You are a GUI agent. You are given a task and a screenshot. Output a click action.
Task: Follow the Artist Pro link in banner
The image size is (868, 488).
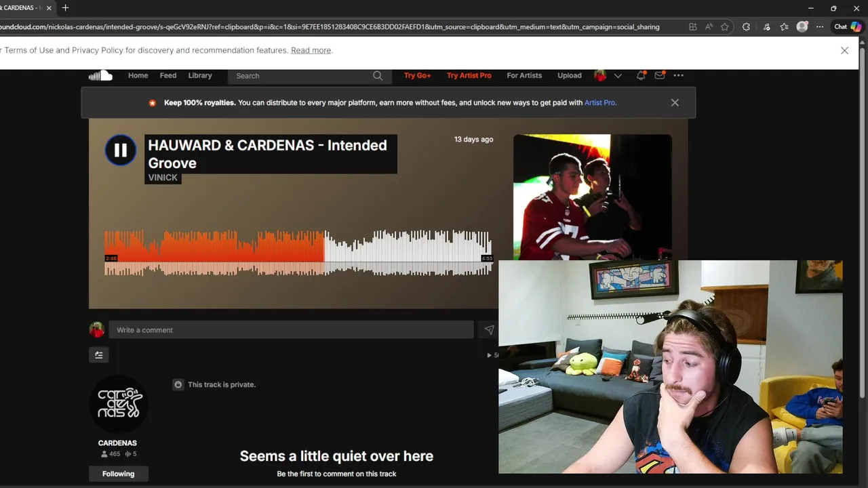pyautogui.click(x=600, y=103)
